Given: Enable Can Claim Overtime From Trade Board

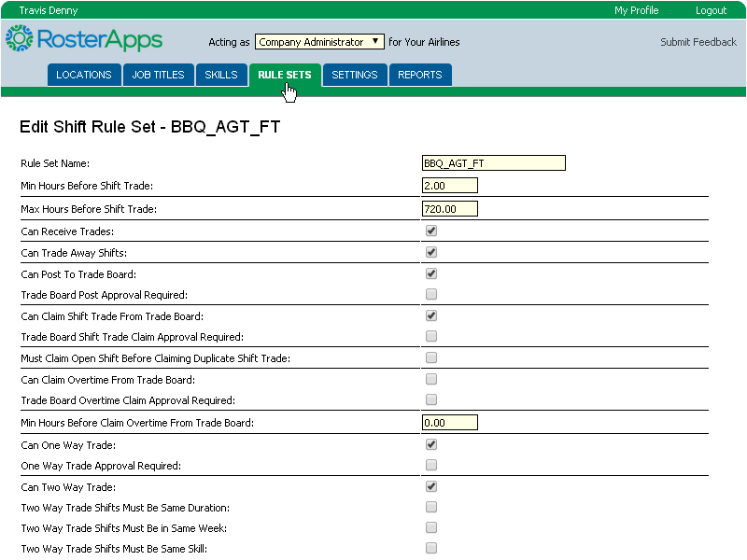Looking at the screenshot, I should coord(431,379).
